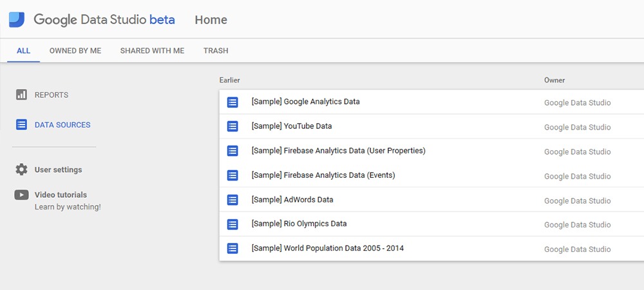Click the icon beside Firebase User Properties row
644x290 pixels.
pos(232,151)
